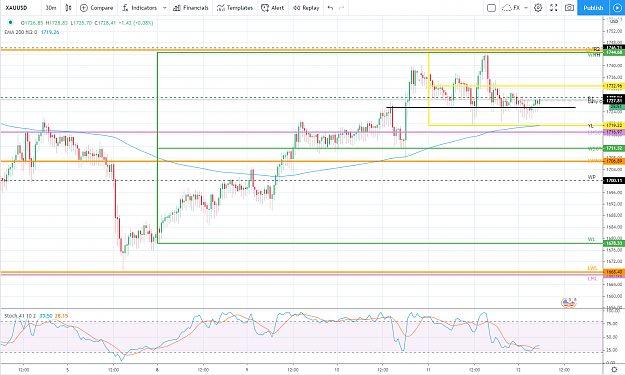Select the 1719.22 yellow price label
Screen dimensions: 625x375
614,126
